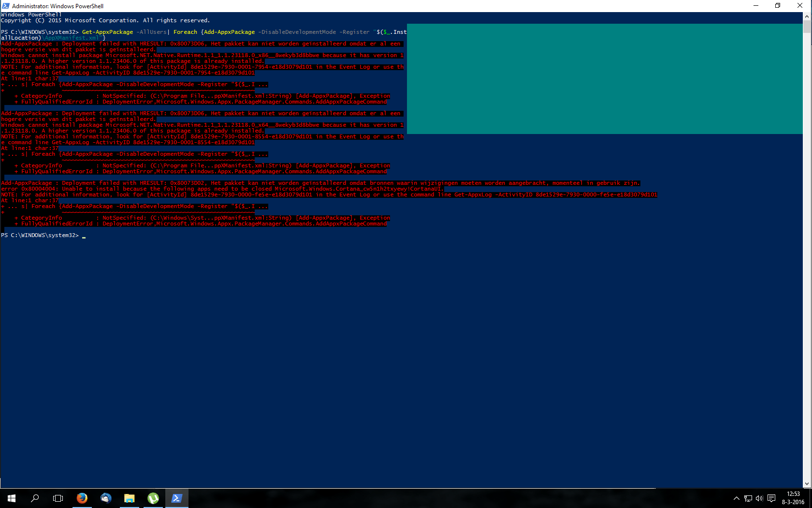The height and width of the screenshot is (508, 812).
Task: Open the Windows Start menu
Action: (12, 498)
